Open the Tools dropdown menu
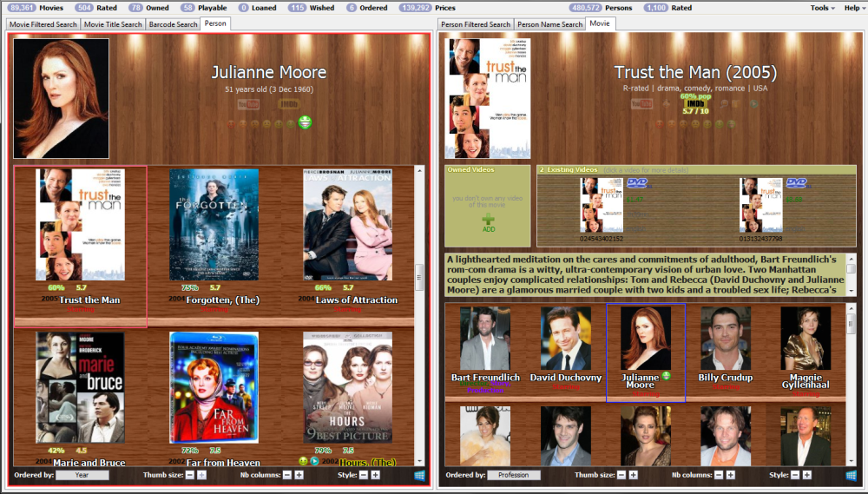 click(x=823, y=8)
